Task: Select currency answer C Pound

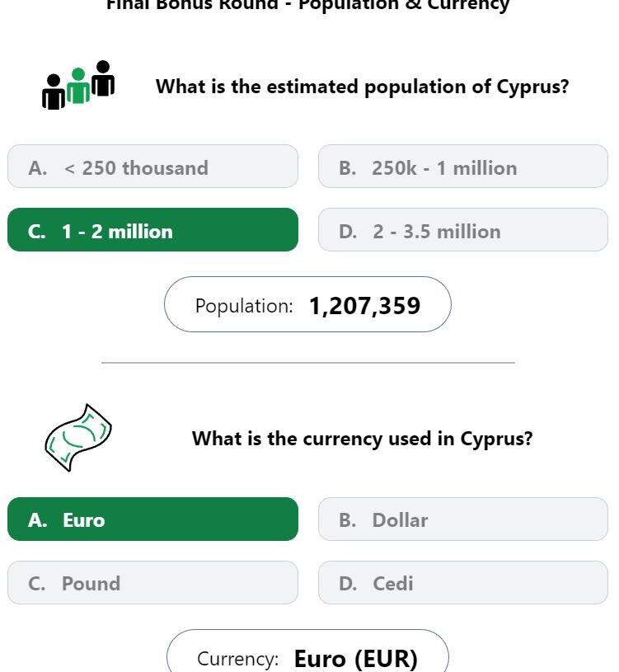Action: pos(153,582)
